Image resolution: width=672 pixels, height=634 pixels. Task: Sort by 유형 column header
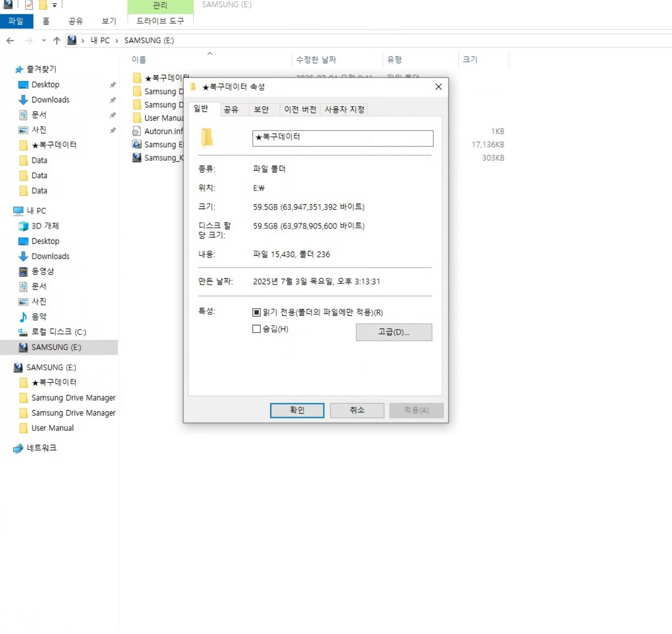(394, 59)
